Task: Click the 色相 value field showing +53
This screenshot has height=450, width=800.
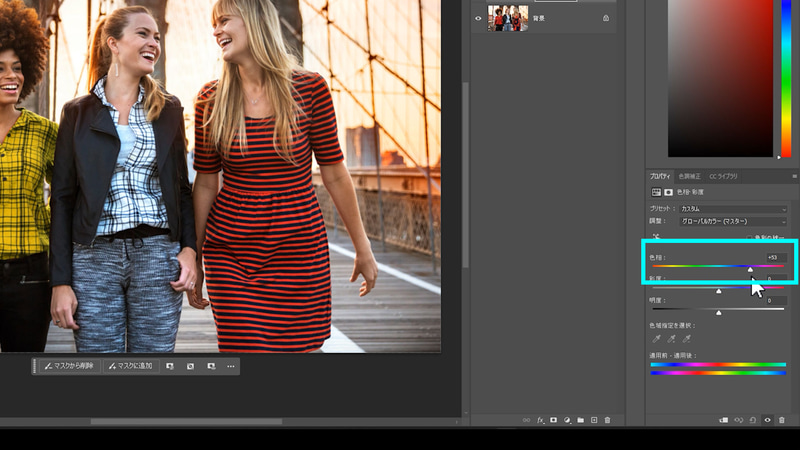Action: pyautogui.click(x=776, y=258)
